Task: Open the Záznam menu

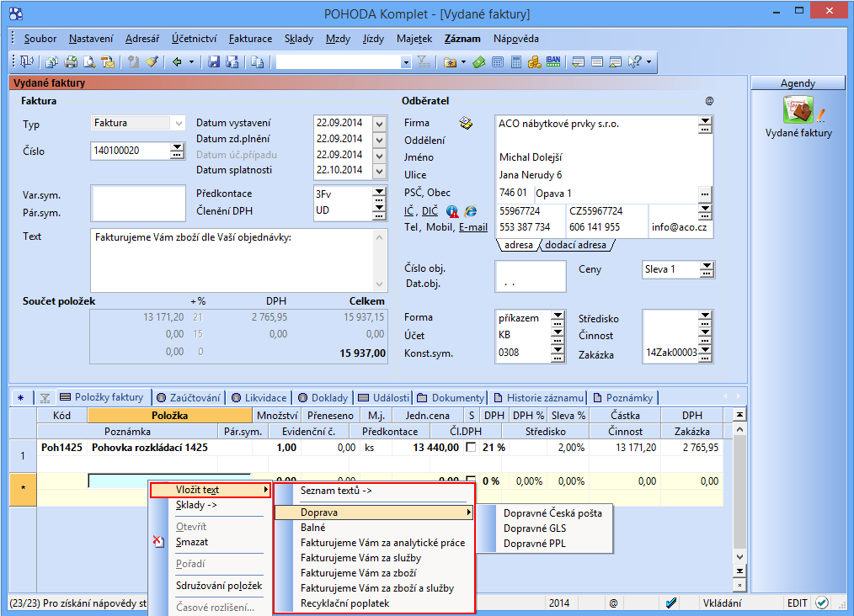Action: tap(462, 39)
